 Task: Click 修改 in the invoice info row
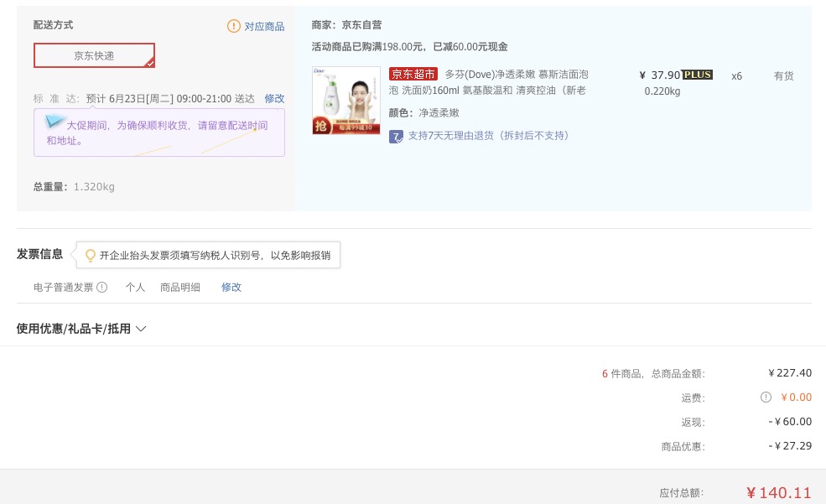coord(231,287)
